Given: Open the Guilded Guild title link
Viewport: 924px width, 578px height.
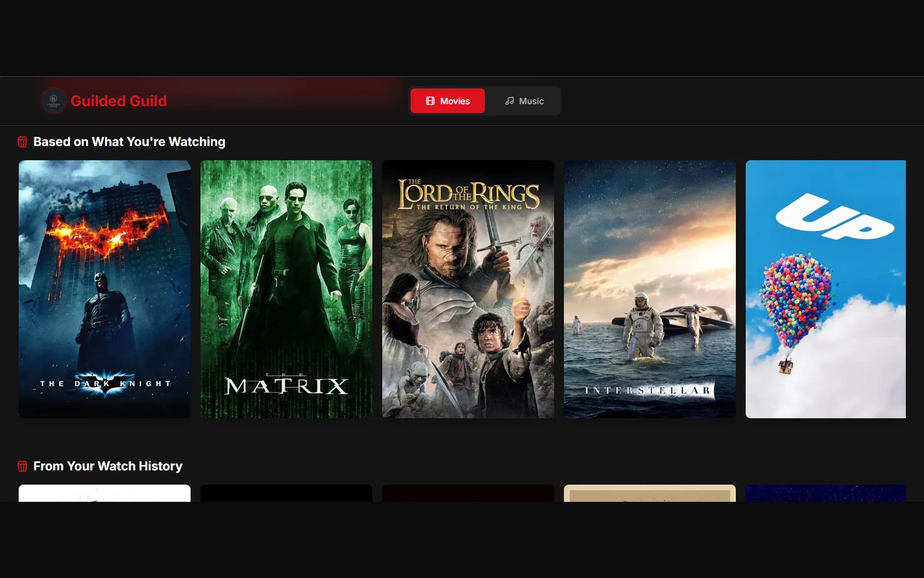Looking at the screenshot, I should [x=119, y=101].
